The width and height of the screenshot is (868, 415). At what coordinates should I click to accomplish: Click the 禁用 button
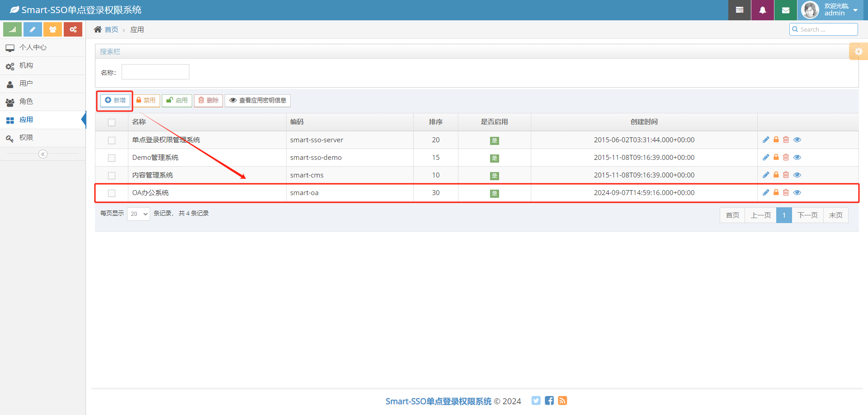[x=146, y=100]
